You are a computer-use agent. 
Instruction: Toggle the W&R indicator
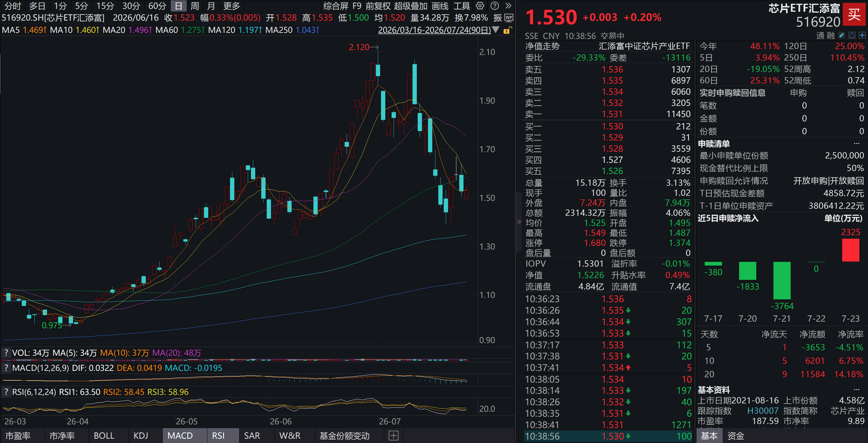tap(290, 436)
